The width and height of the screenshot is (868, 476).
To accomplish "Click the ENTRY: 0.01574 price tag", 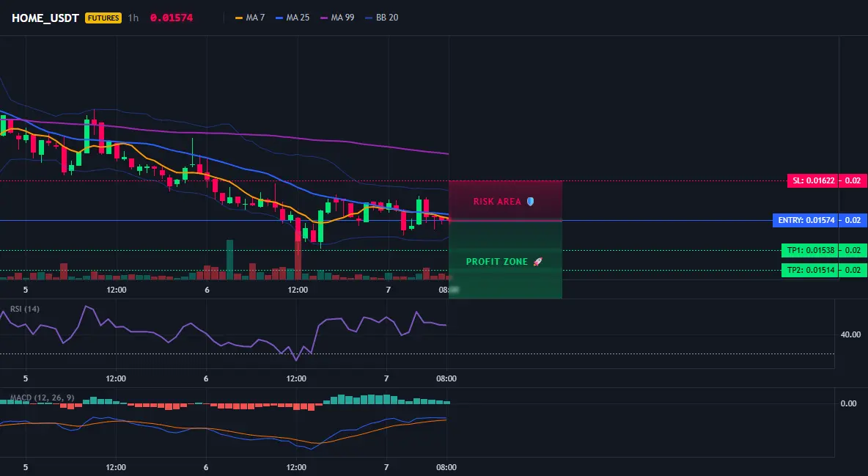I will pos(806,221).
